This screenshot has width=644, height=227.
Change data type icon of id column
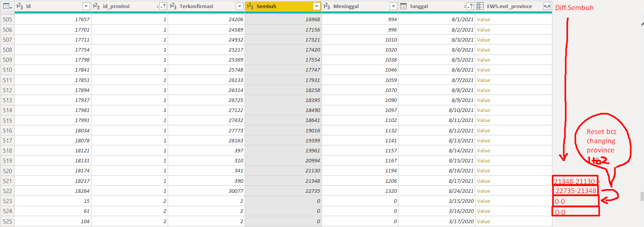click(x=20, y=6)
